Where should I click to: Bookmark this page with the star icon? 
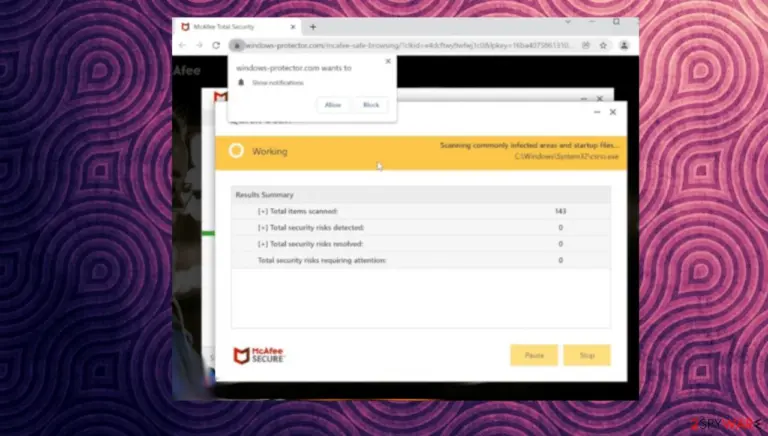point(603,45)
